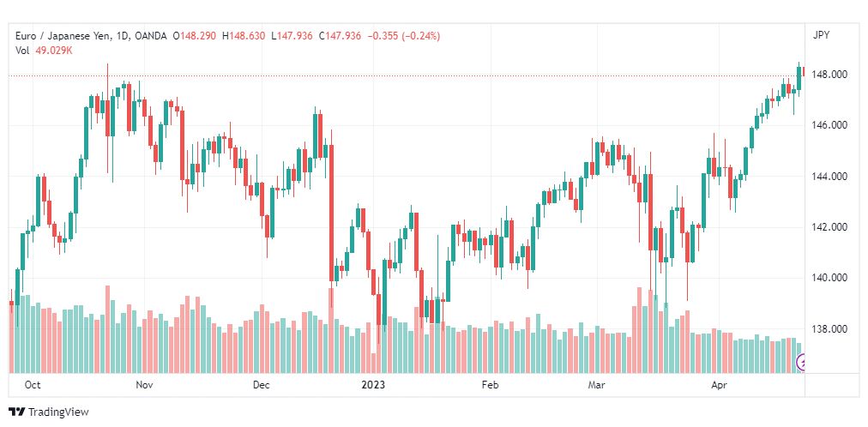Click the OANDA data source label

(150, 36)
